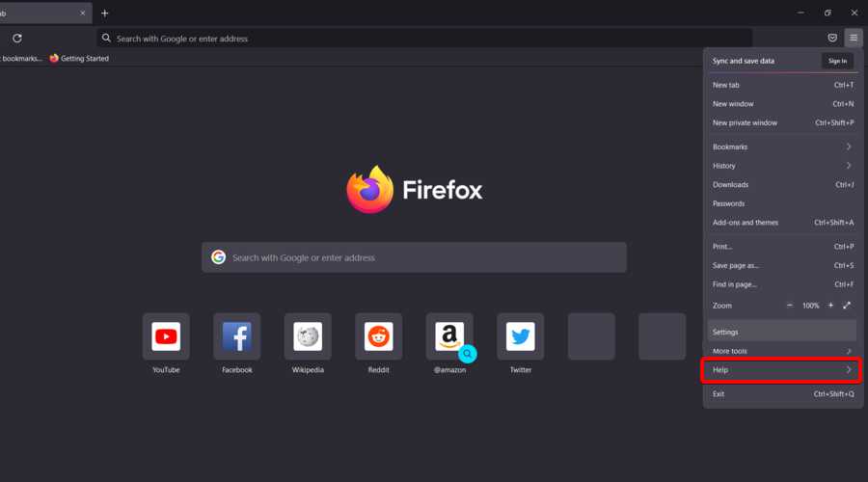The width and height of the screenshot is (868, 482).
Task: Expand the History submenu
Action: click(782, 166)
